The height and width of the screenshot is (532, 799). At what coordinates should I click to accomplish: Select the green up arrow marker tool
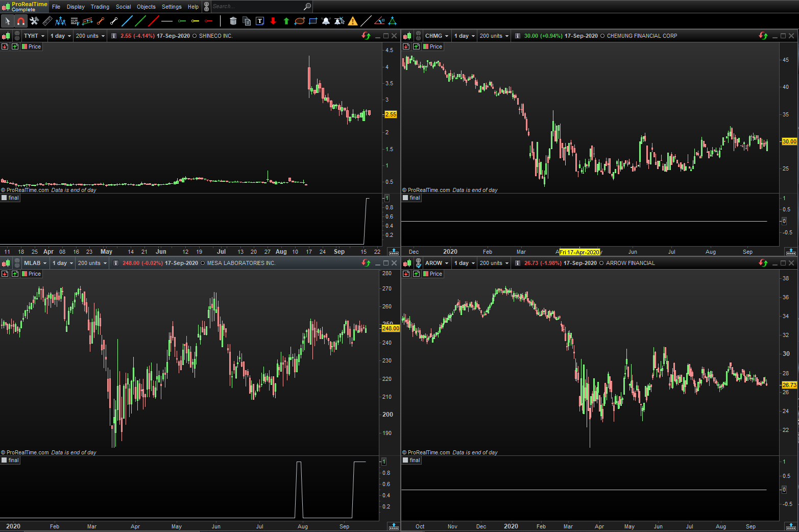pyautogui.click(x=286, y=21)
